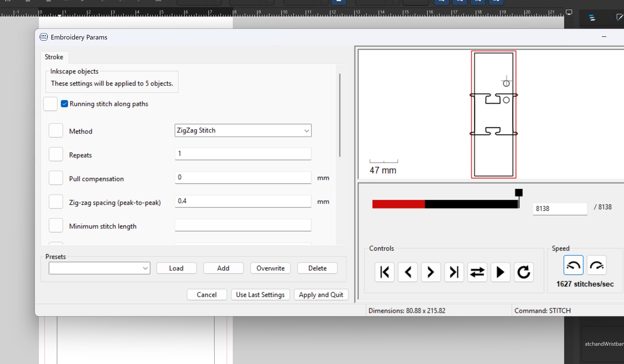Click the 'Pull compensation' label
This screenshot has width=624, height=364.
(96, 179)
